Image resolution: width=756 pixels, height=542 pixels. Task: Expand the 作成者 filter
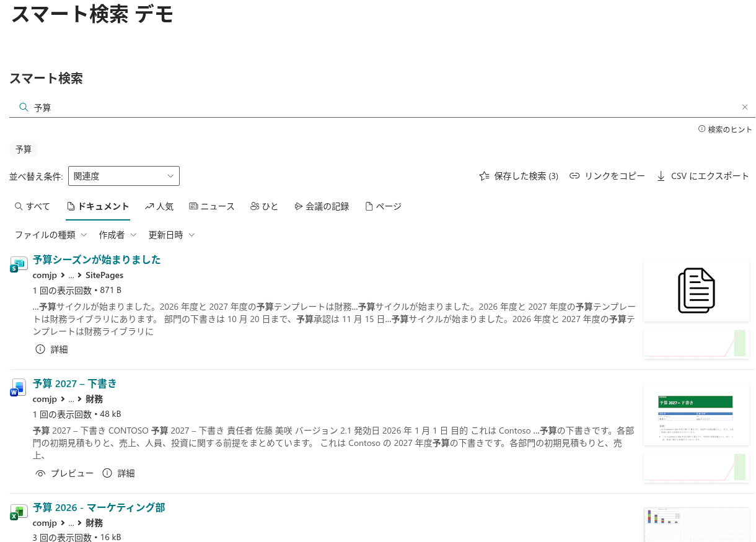[118, 235]
